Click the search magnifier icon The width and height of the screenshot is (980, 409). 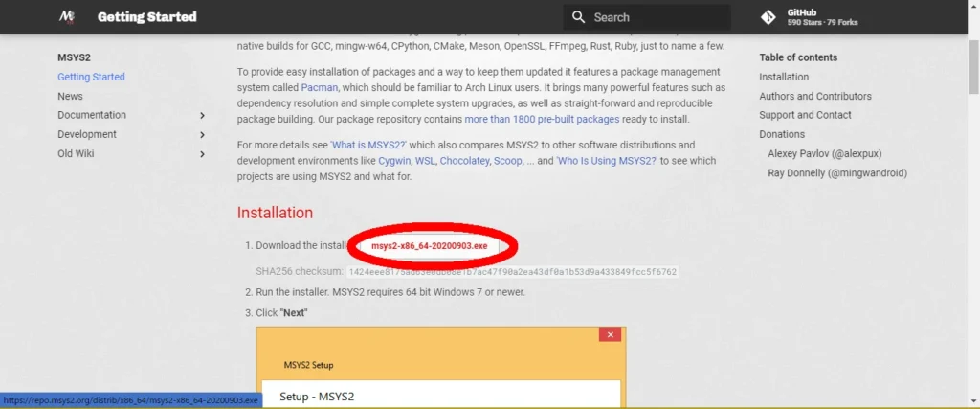(579, 17)
